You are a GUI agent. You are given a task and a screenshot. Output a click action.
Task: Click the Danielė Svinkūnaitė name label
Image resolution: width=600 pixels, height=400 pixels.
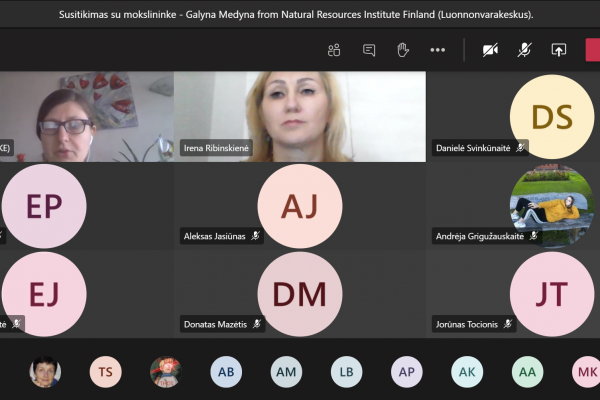(473, 148)
